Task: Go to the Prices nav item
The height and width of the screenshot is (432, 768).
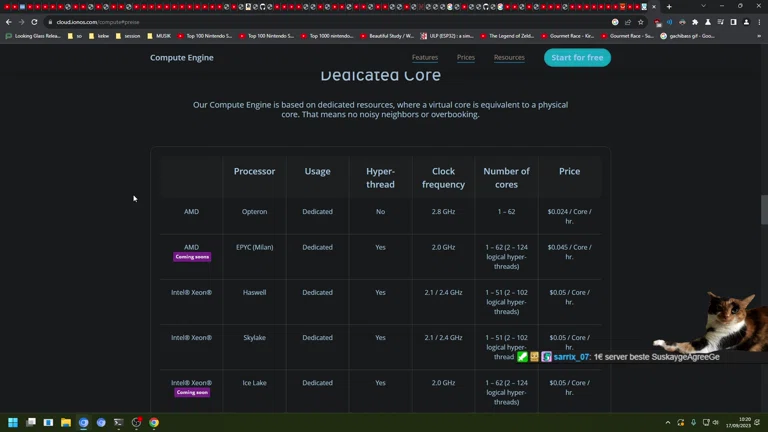Action: tap(466, 58)
